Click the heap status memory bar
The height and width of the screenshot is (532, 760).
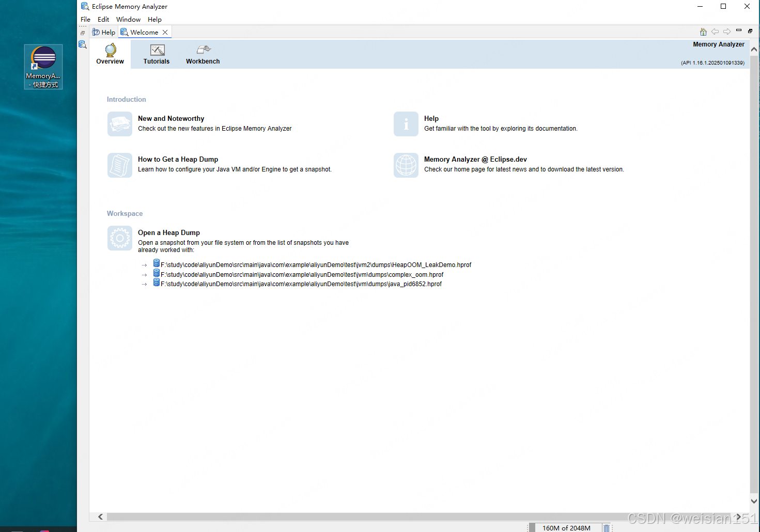[x=566, y=528]
